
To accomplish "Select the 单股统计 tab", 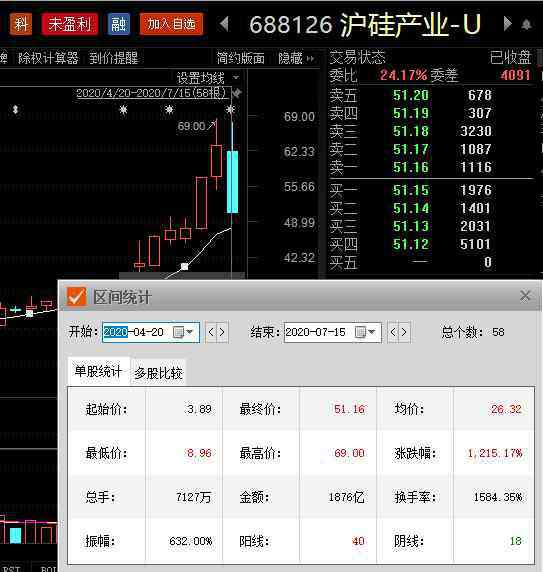I will tap(98, 372).
